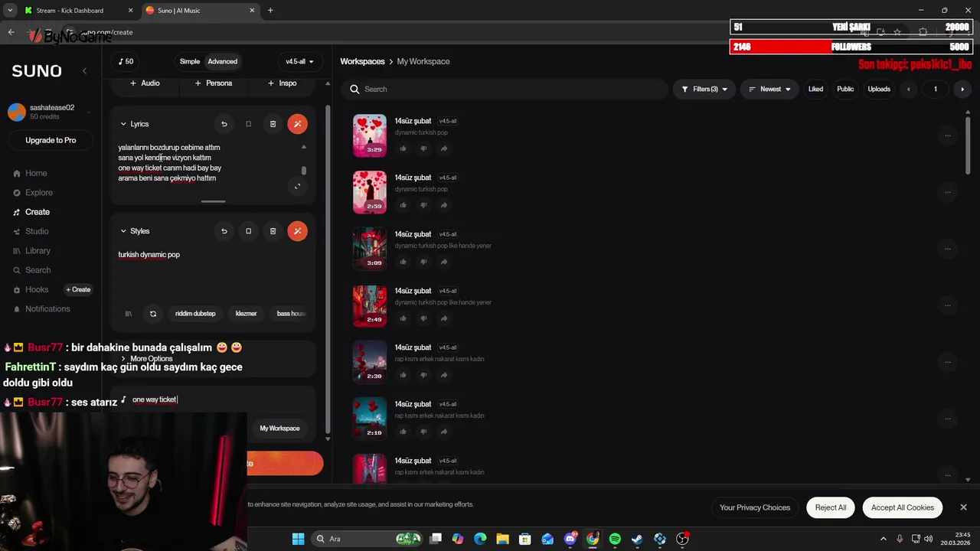Expand the lyrics editor to full size
Image resolution: width=980 pixels, height=551 pixels.
pos(298,186)
